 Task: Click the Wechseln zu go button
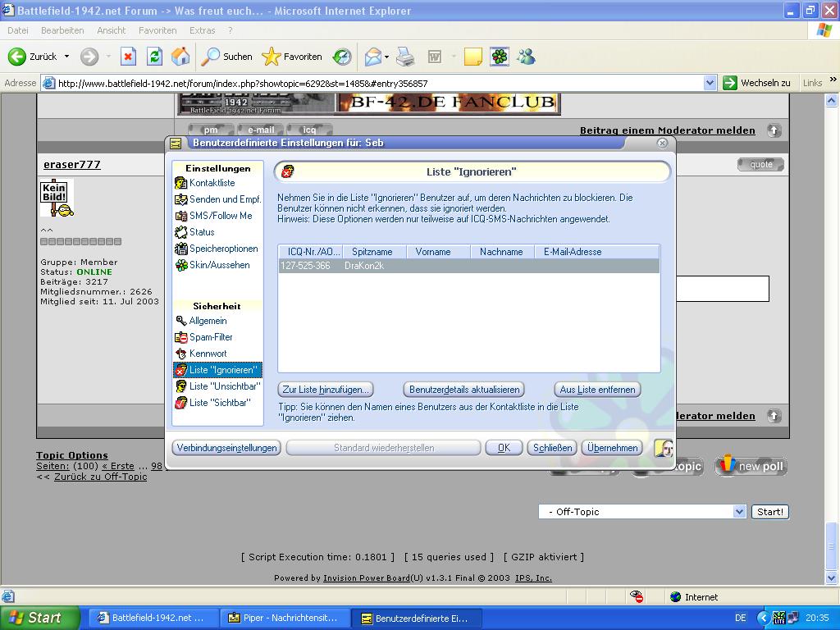[756, 83]
